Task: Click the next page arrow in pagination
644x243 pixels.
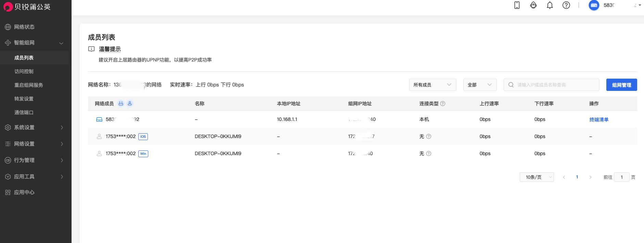Action: pos(590,177)
